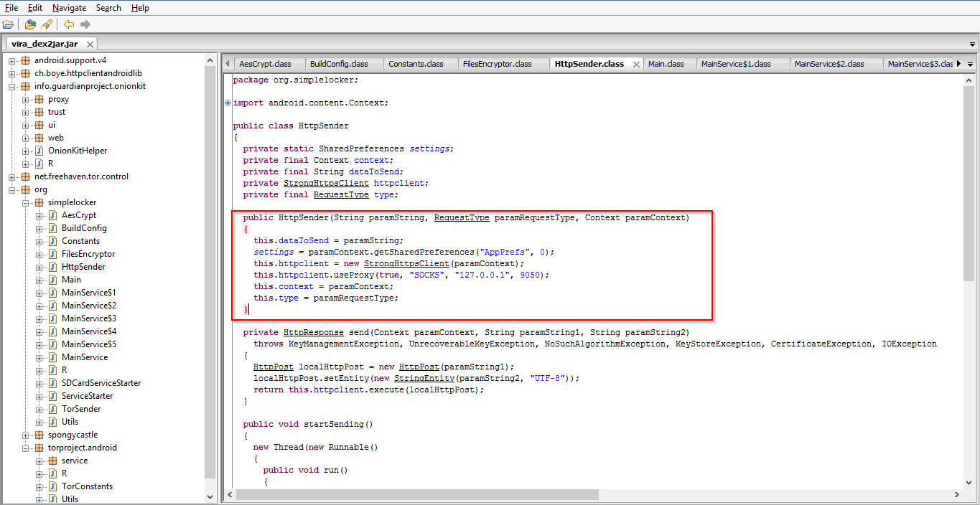Go back with the yellow arrow
The width and height of the screenshot is (980, 505).
[x=69, y=24]
